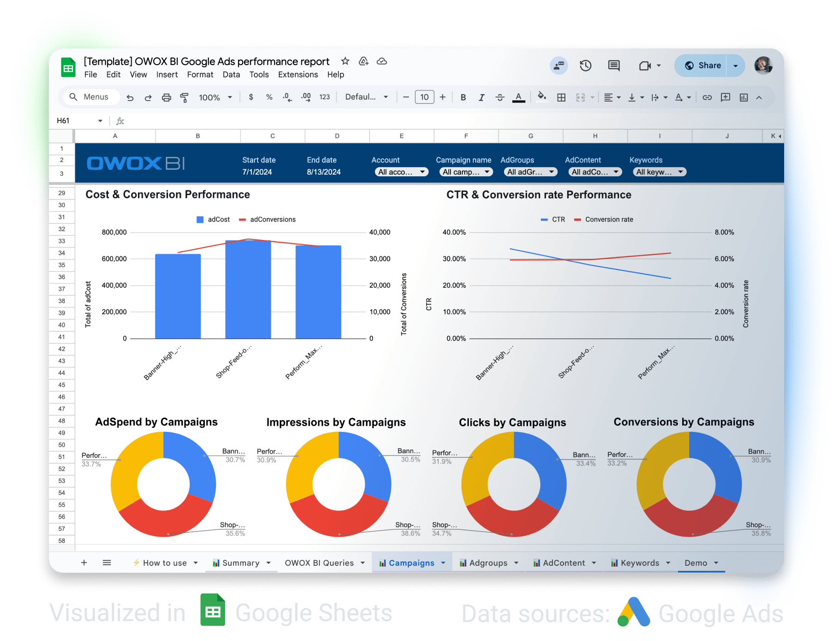Open the Share dropdown arrow
840x641 pixels.
(736, 66)
